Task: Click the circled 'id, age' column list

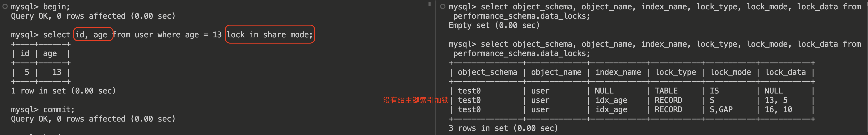Action: [x=91, y=35]
